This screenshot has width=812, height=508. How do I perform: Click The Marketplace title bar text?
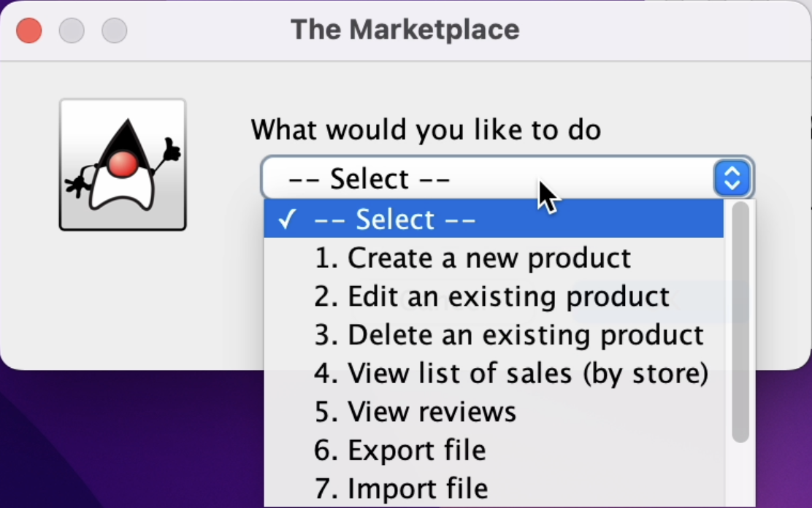(x=405, y=29)
